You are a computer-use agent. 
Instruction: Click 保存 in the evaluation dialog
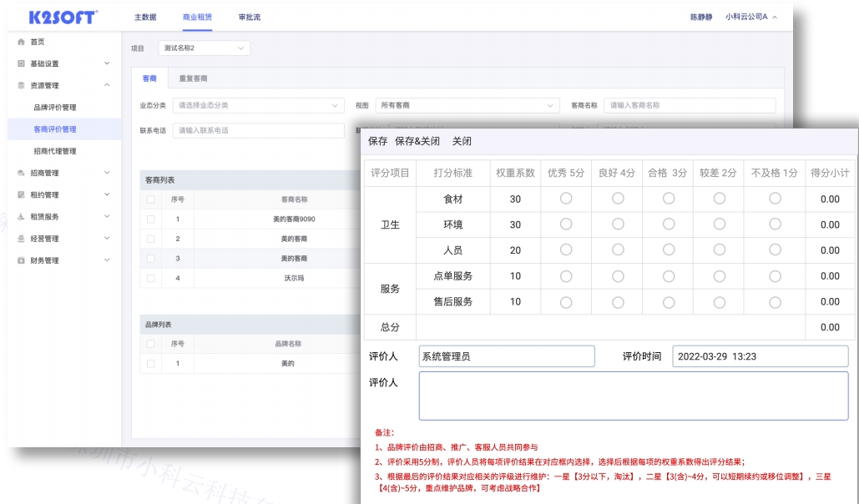[x=377, y=141]
